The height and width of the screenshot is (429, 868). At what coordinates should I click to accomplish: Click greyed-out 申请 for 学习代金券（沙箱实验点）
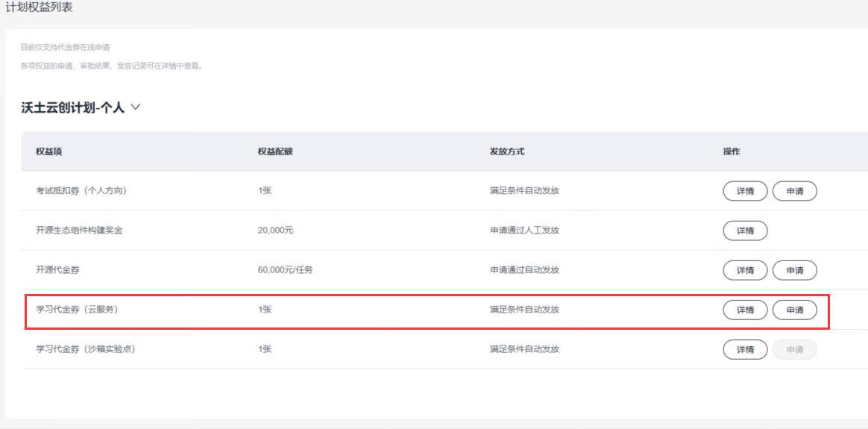click(794, 349)
